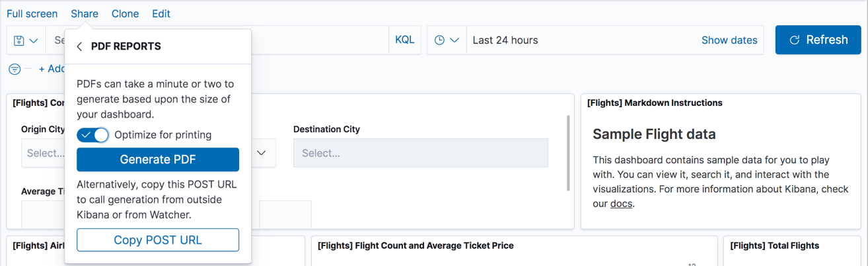868x266 pixels.
Task: Select Clone in the top menu
Action: point(125,13)
